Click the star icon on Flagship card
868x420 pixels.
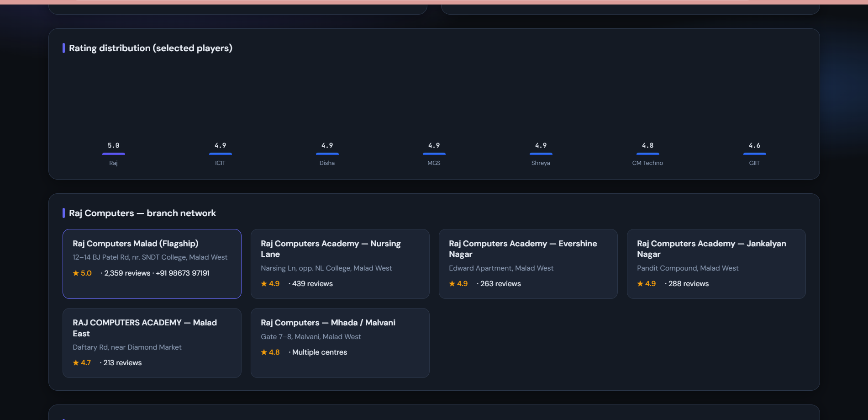click(x=76, y=273)
